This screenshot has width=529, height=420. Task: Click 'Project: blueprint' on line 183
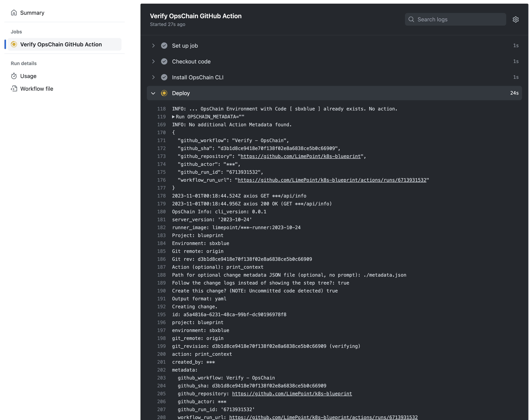[198, 235]
